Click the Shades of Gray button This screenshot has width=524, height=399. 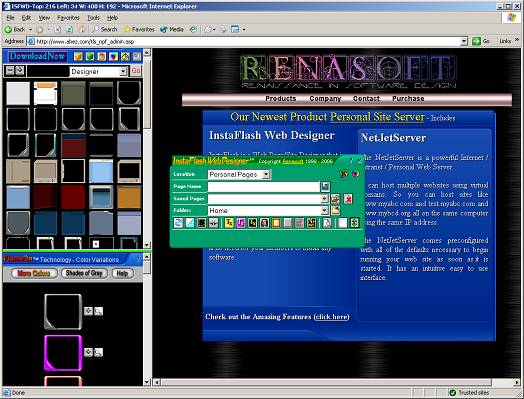point(84,273)
